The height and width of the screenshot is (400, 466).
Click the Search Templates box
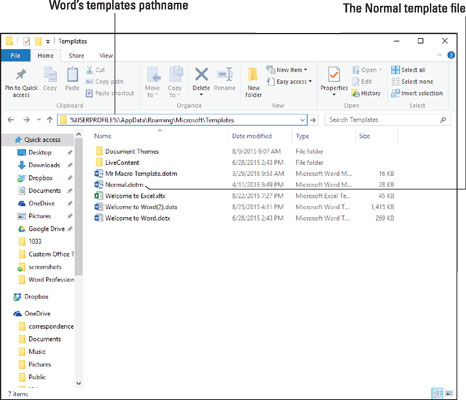(387, 120)
